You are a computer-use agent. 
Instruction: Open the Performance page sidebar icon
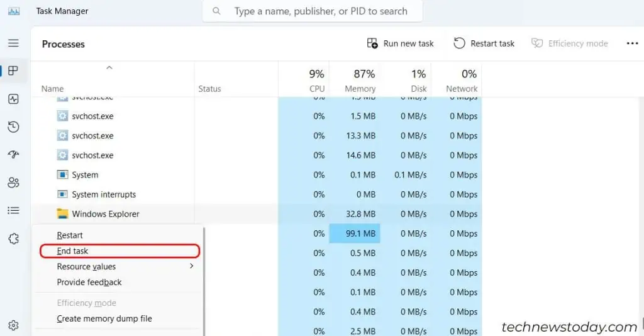tap(13, 99)
